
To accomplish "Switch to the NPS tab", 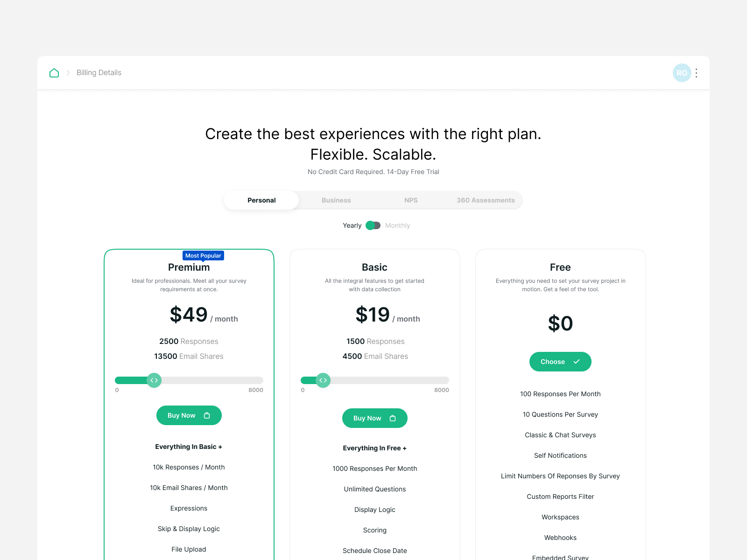I will [411, 200].
